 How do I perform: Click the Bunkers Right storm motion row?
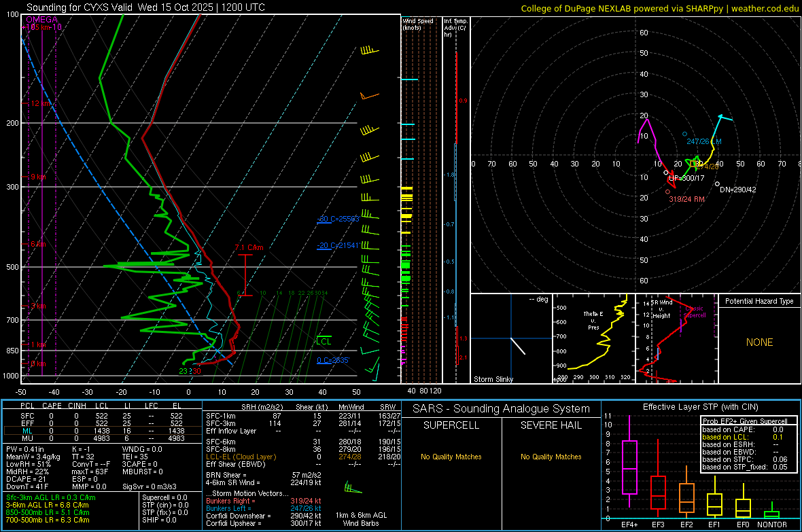(264, 501)
